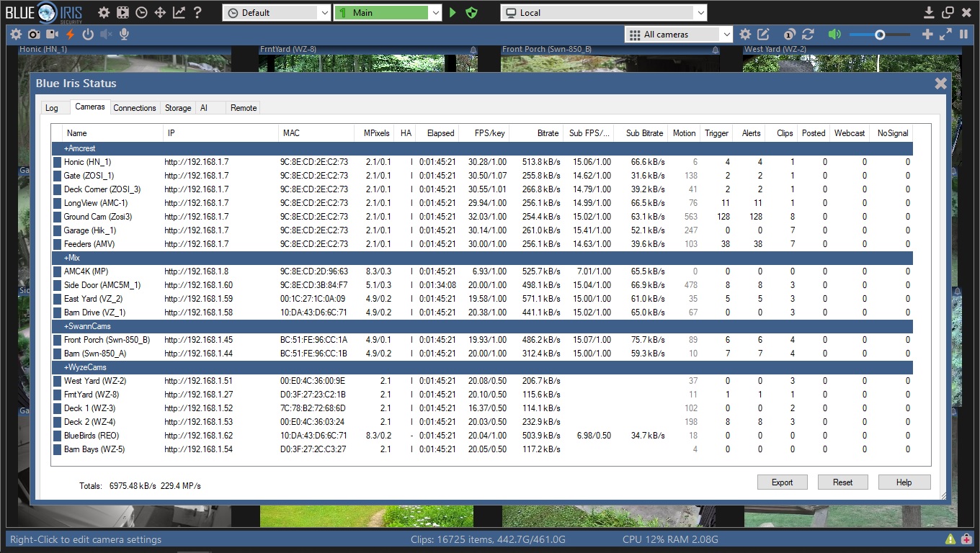
Task: Select the Front Porch (Swn-850_B) row
Action: click(x=483, y=340)
